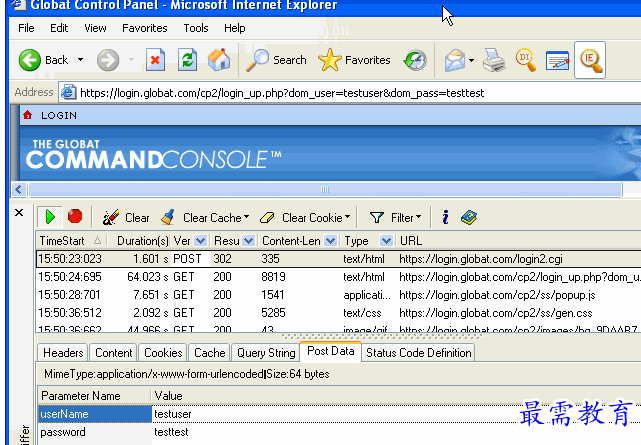The height and width of the screenshot is (445, 641).
Task: Refresh the page using green arrows icon
Action: click(187, 60)
